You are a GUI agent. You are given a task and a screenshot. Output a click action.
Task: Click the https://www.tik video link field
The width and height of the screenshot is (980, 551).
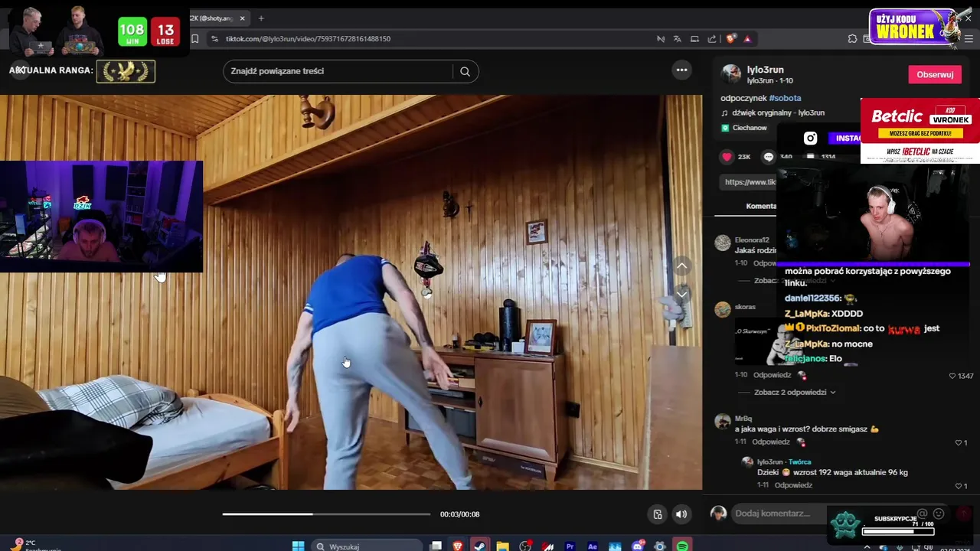[748, 182]
